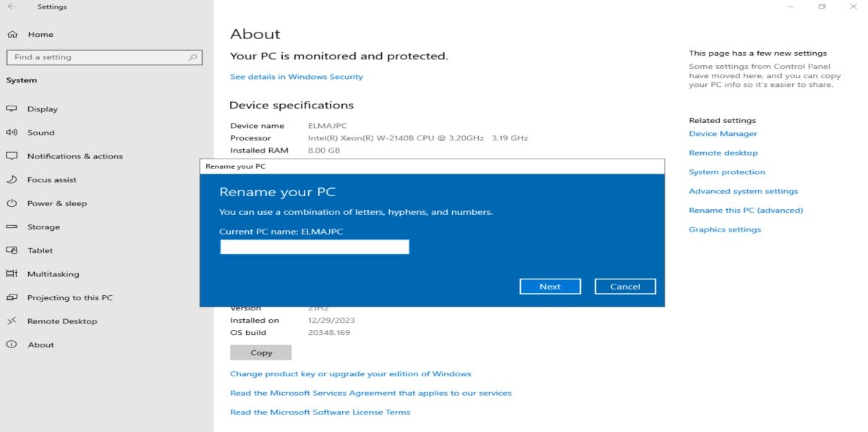Click the new PC name text box
This screenshot has width=868, height=432.
[314, 247]
